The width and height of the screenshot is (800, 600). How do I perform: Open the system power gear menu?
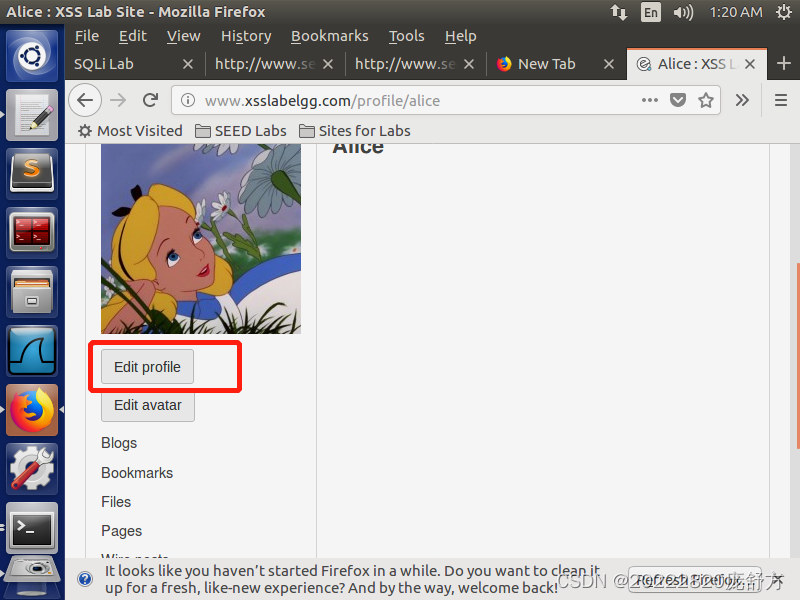click(784, 12)
